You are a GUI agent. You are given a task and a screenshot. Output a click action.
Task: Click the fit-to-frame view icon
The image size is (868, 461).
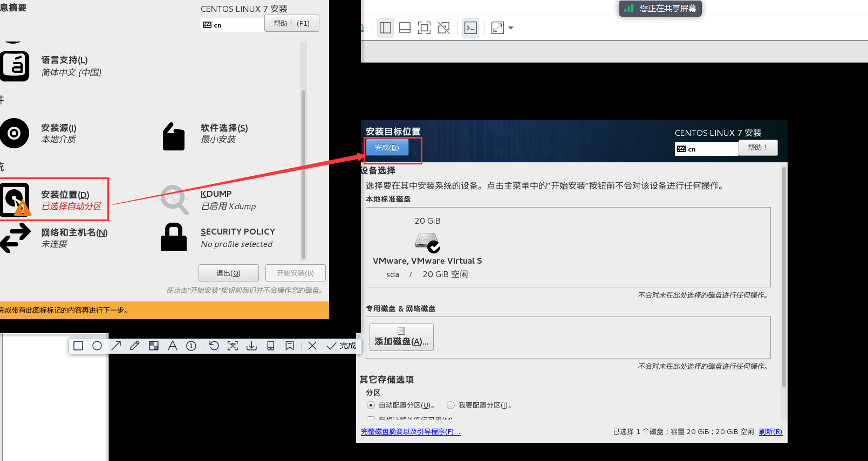425,27
